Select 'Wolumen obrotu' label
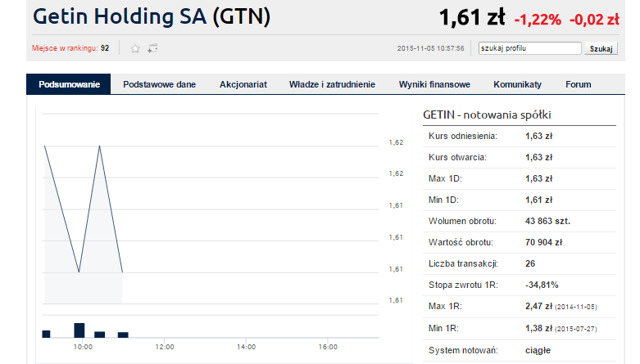This screenshot has width=640, height=364. click(x=462, y=221)
